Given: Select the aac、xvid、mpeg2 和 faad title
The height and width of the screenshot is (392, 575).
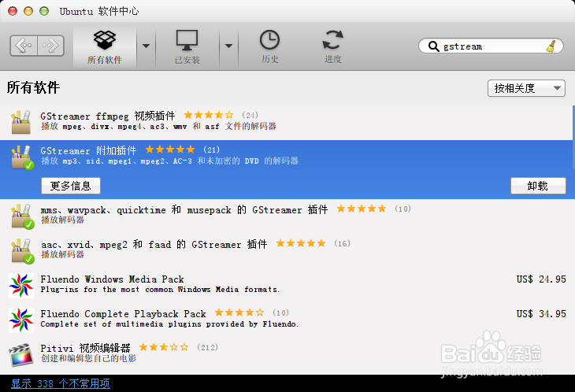Looking at the screenshot, I should pyautogui.click(x=154, y=244).
